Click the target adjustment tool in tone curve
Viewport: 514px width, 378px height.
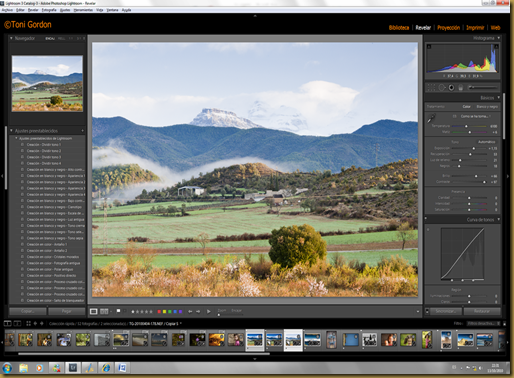pyautogui.click(x=428, y=229)
